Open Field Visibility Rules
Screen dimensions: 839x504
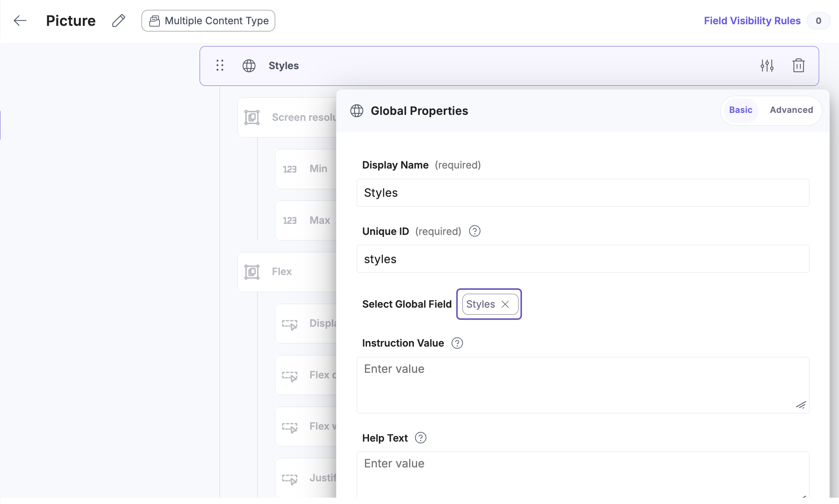[x=752, y=21]
